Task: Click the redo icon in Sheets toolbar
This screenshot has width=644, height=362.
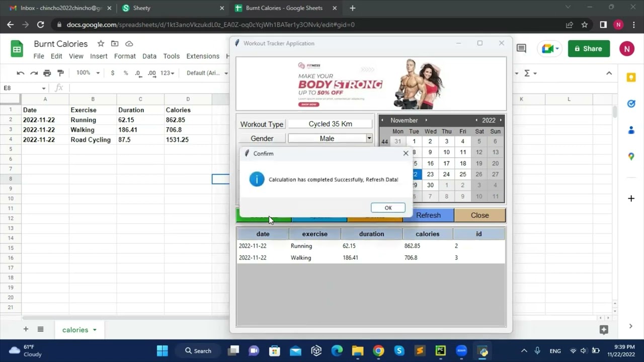Action: (34, 73)
